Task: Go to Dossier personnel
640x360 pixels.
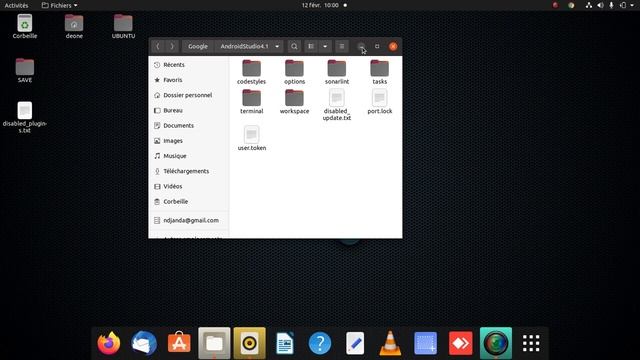Action: point(189,95)
